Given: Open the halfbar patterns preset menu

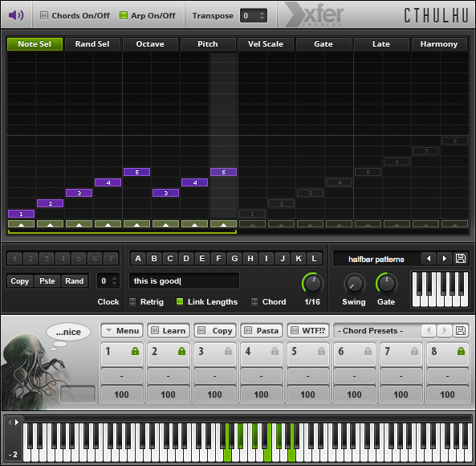Looking at the screenshot, I should coord(376,260).
